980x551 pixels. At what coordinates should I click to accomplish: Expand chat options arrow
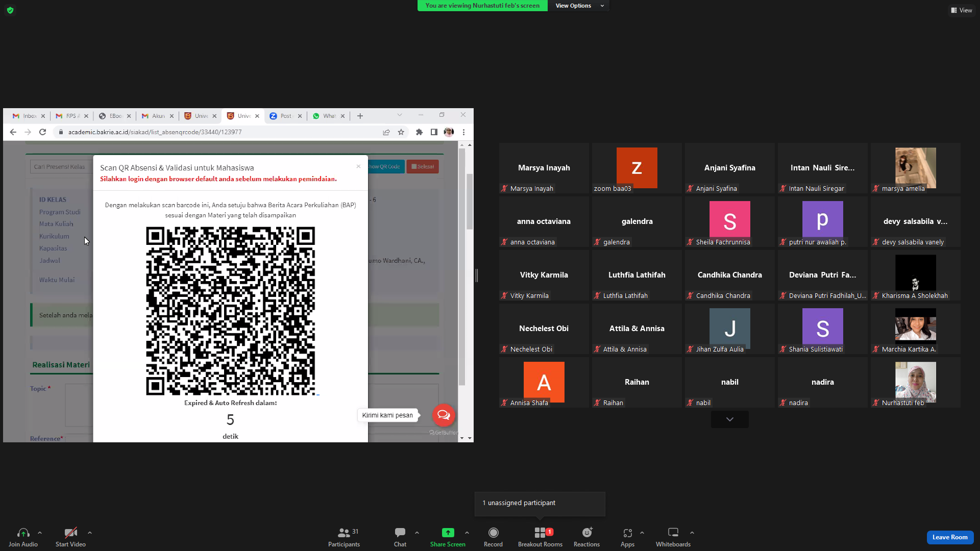tap(417, 533)
